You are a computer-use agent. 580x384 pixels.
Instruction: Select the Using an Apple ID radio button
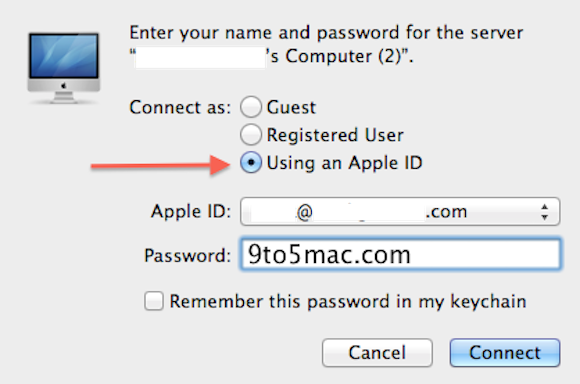click(x=251, y=162)
